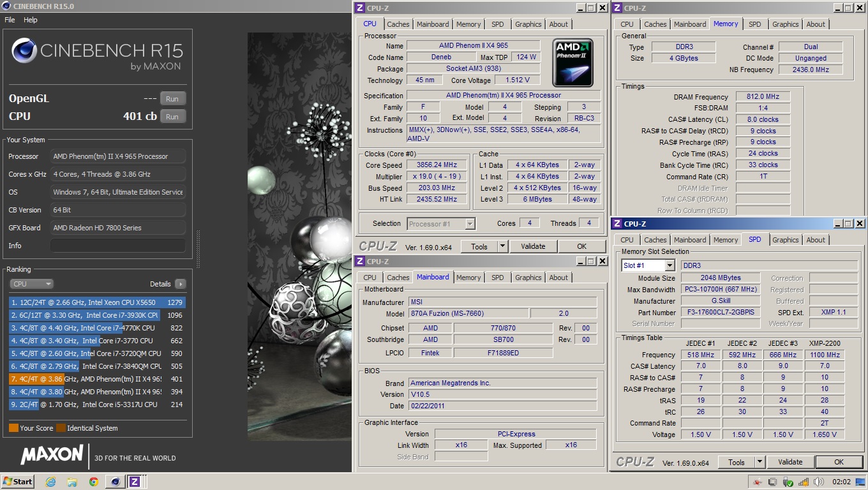The width and height of the screenshot is (868, 490).
Task: Click the Memory CPU-Z window's title icon
Action: [x=617, y=8]
